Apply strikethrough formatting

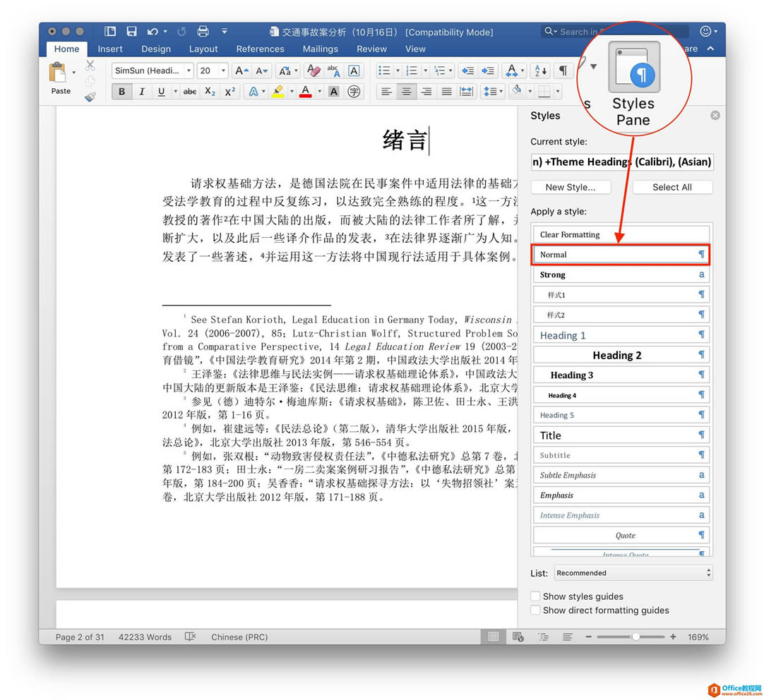(190, 92)
